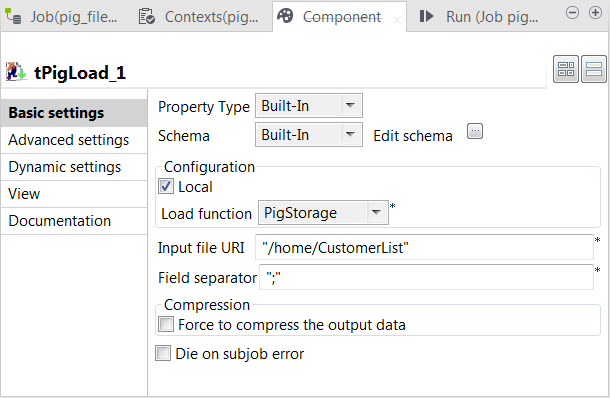The height and width of the screenshot is (398, 610).
Task: Click the tPigLoad_1 component title
Action: coord(80,73)
